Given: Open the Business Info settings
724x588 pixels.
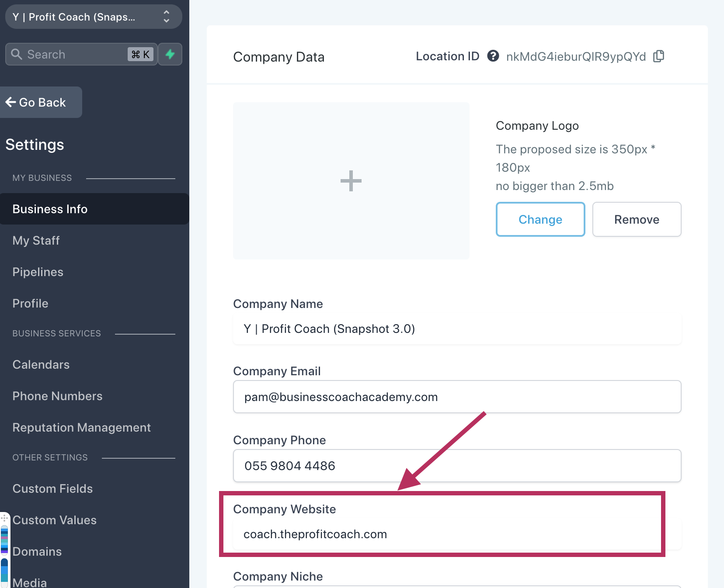Looking at the screenshot, I should pos(94,209).
